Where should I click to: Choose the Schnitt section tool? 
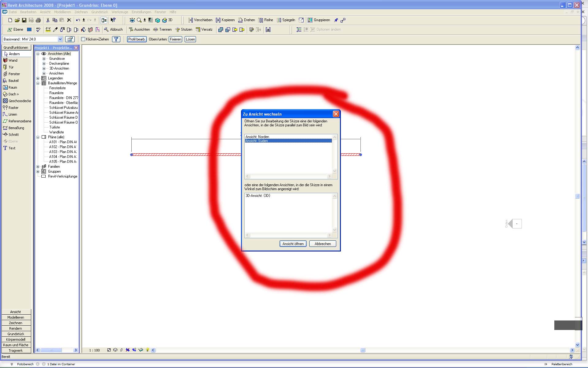[x=11, y=135]
